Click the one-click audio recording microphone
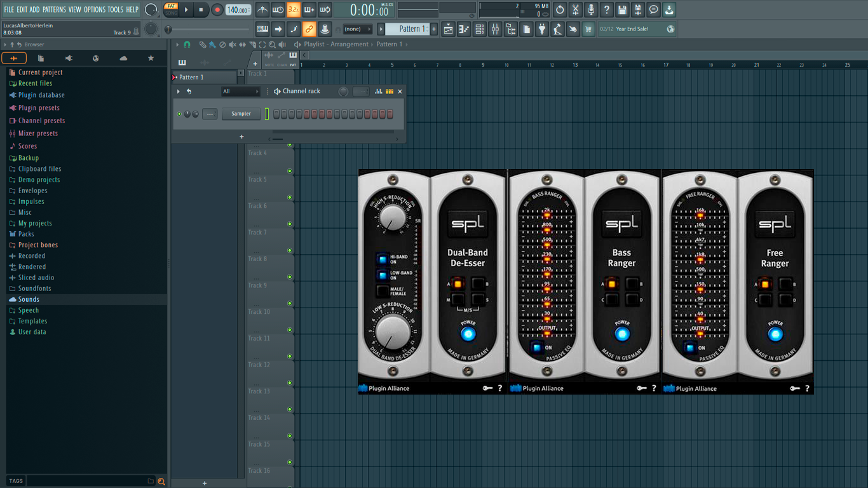 [591, 10]
